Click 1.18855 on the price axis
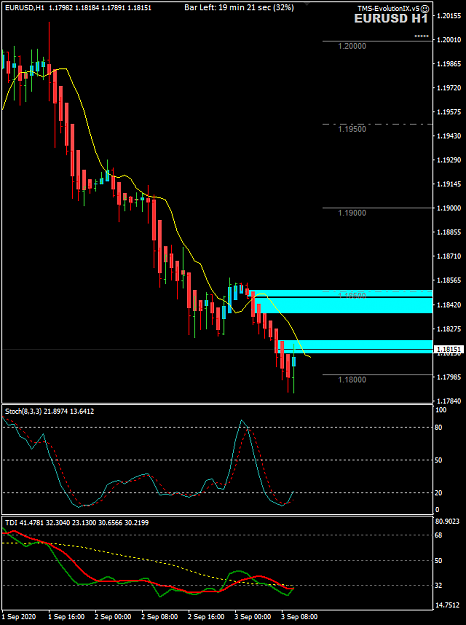This screenshot has height=625, width=466. pos(448,232)
